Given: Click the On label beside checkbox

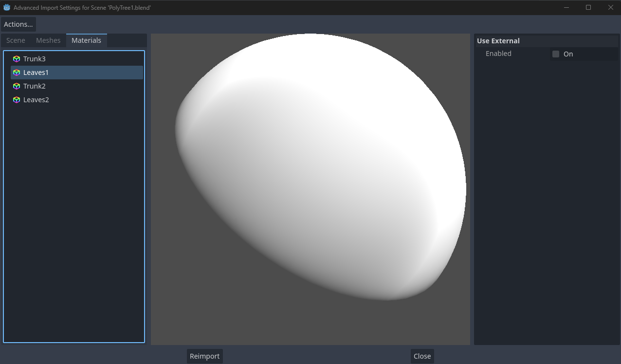Looking at the screenshot, I should tap(568, 54).
